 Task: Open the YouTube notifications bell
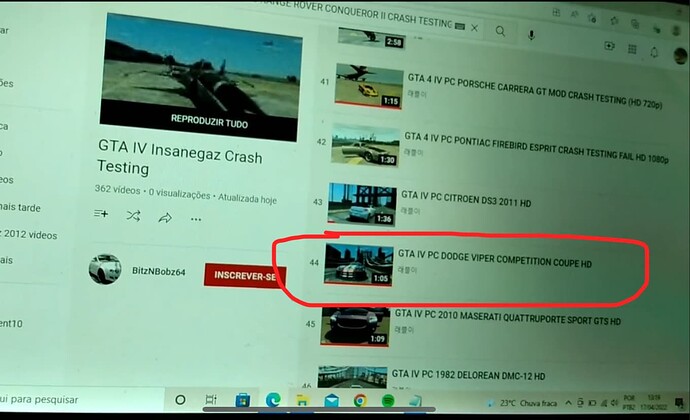(x=654, y=52)
